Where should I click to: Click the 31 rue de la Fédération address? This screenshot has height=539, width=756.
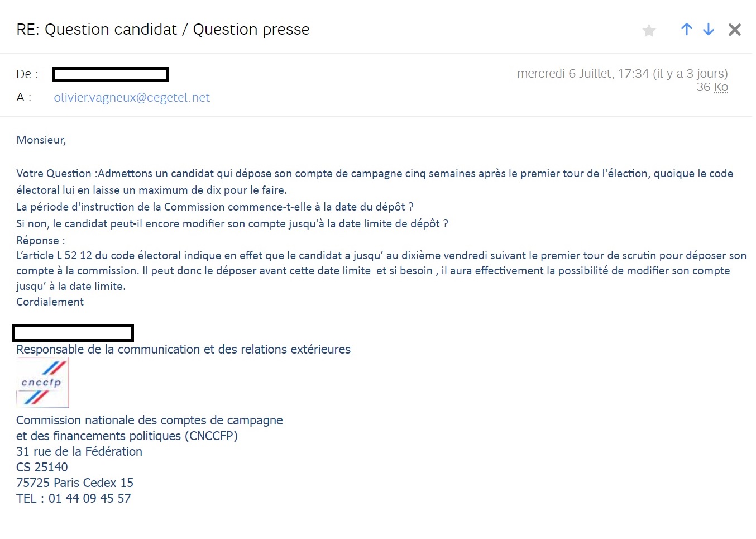79,451
